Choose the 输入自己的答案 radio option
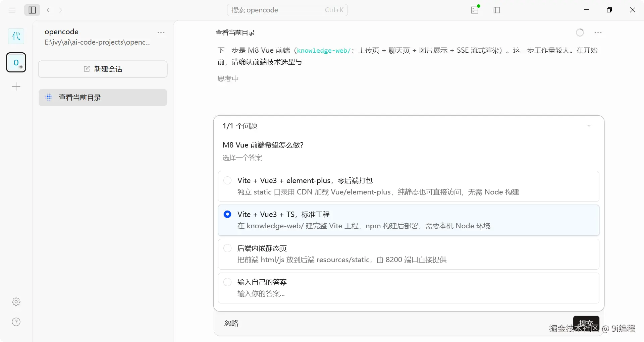The height and width of the screenshot is (342, 644). click(x=227, y=282)
